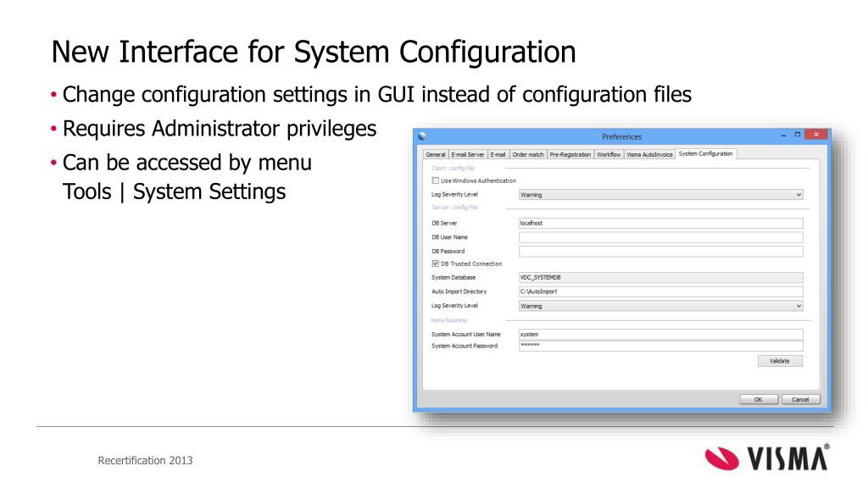Open the Workflow tab
This screenshot has width=868, height=488.
tap(609, 154)
